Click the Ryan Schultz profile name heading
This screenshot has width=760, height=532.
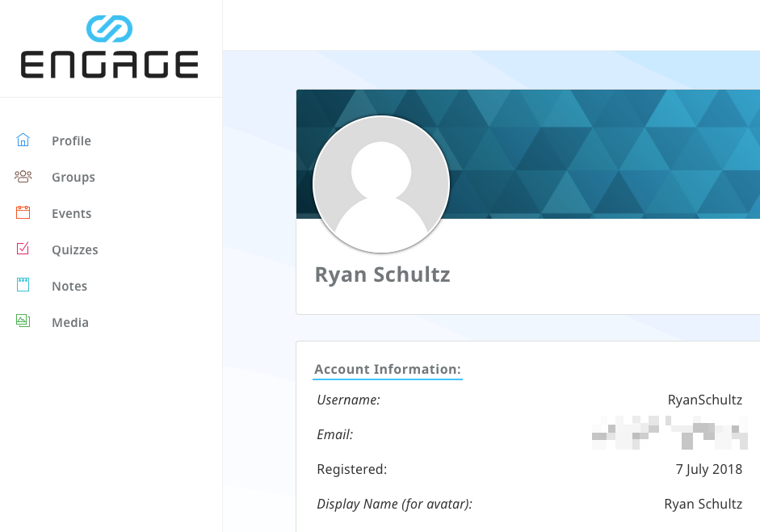(x=382, y=275)
